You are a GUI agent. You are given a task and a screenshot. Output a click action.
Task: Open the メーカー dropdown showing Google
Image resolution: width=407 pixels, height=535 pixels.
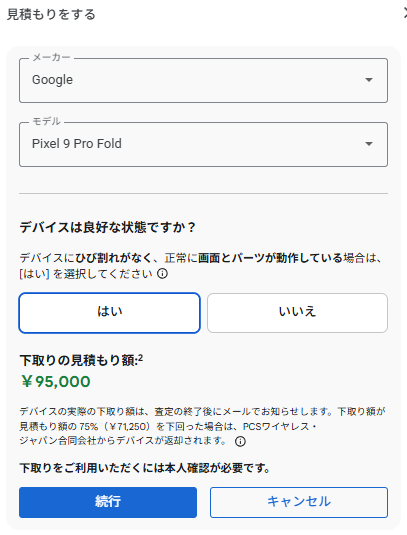click(203, 81)
